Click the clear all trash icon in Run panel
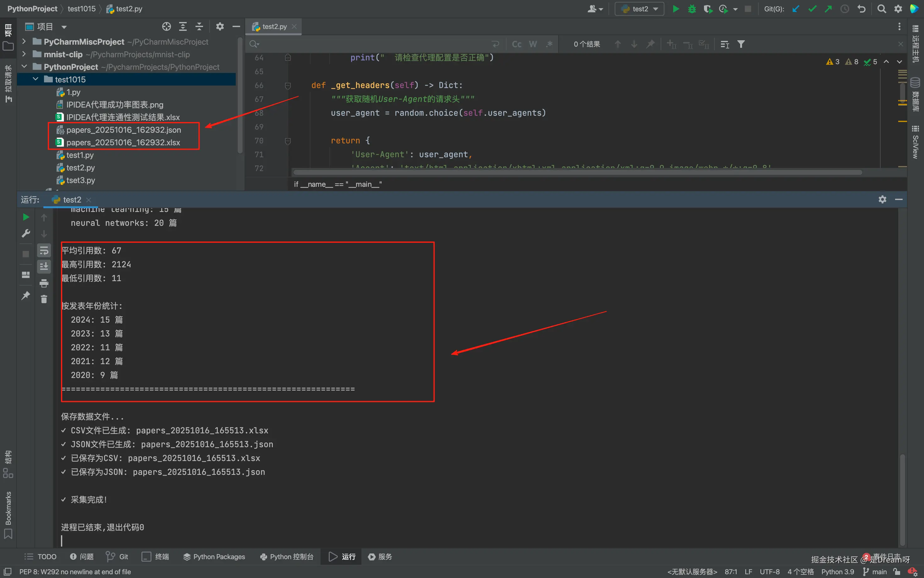Image resolution: width=924 pixels, height=578 pixels. coord(44,299)
